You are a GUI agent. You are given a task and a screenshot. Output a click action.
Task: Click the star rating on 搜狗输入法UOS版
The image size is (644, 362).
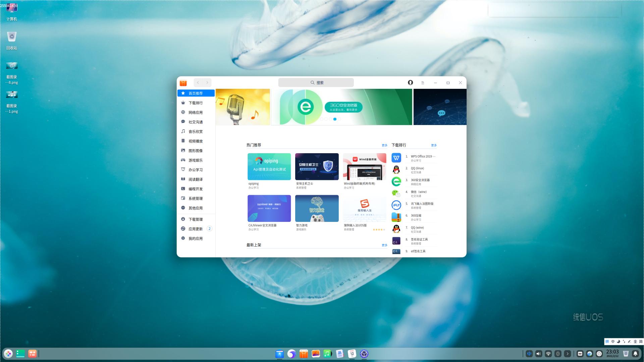(x=379, y=230)
